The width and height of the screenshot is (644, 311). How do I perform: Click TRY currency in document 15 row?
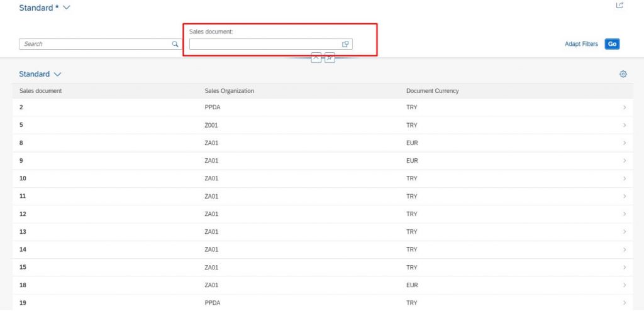point(411,268)
